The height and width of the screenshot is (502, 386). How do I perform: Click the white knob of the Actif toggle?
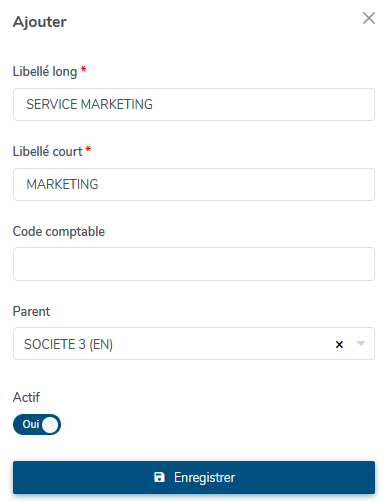coord(50,424)
